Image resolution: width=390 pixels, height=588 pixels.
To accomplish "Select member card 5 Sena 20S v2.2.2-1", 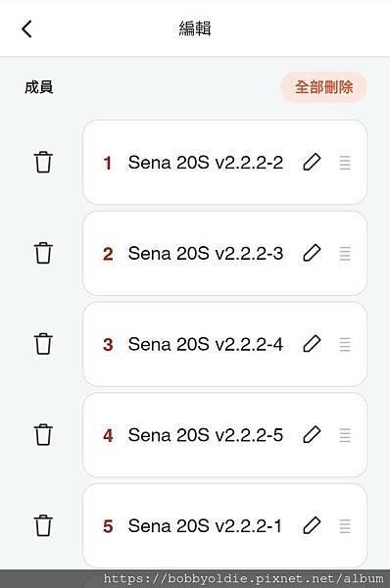I will tap(224, 526).
